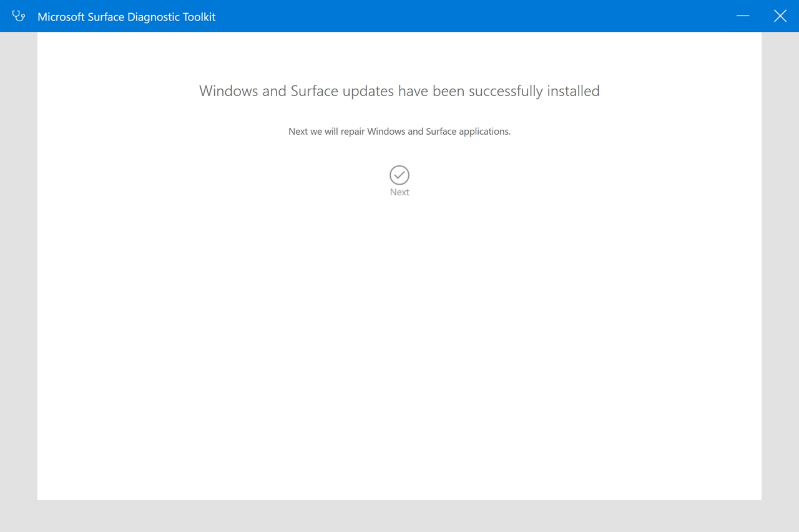The image size is (799, 532).
Task: Click the Microsoft Surface Diagnostic Toolkit title text
Action: 127,17
